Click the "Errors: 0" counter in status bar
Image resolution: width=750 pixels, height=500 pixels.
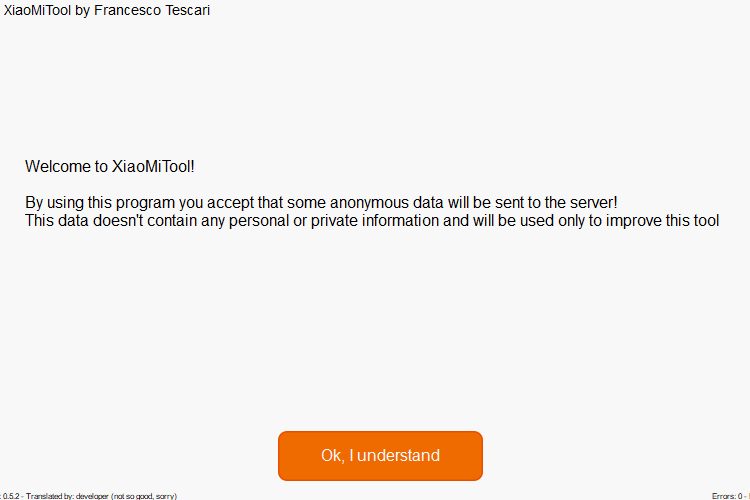tap(727, 496)
